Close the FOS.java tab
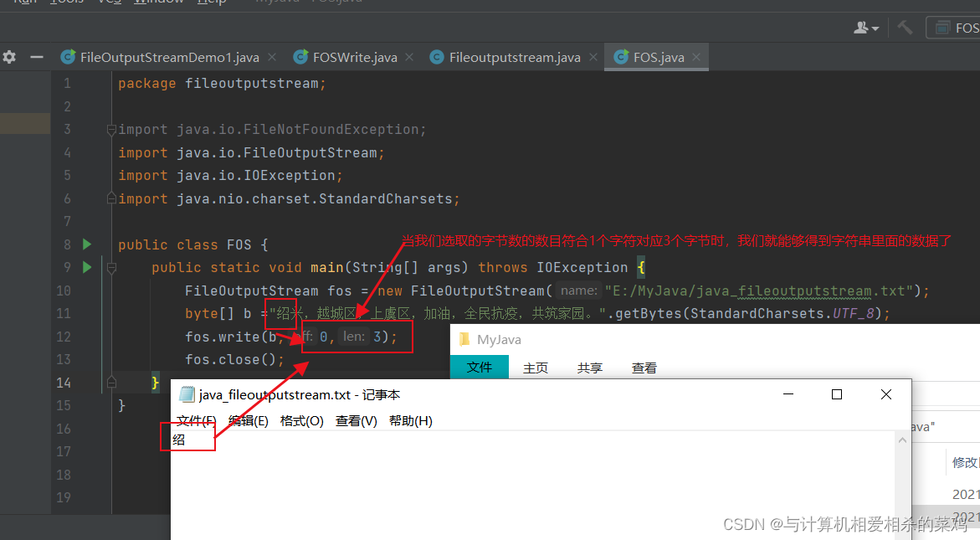This screenshot has width=980, height=540. click(696, 57)
